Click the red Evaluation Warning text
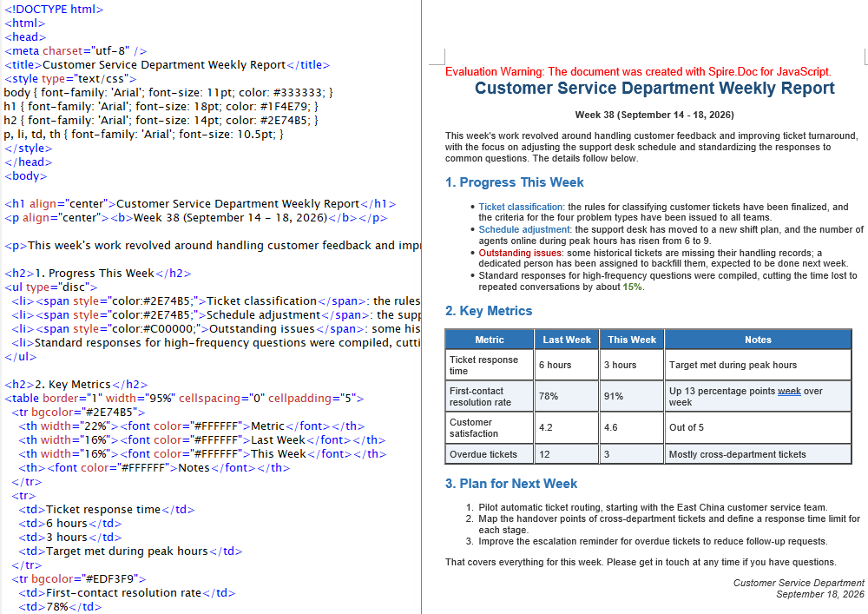The width and height of the screenshot is (868, 614). click(638, 71)
